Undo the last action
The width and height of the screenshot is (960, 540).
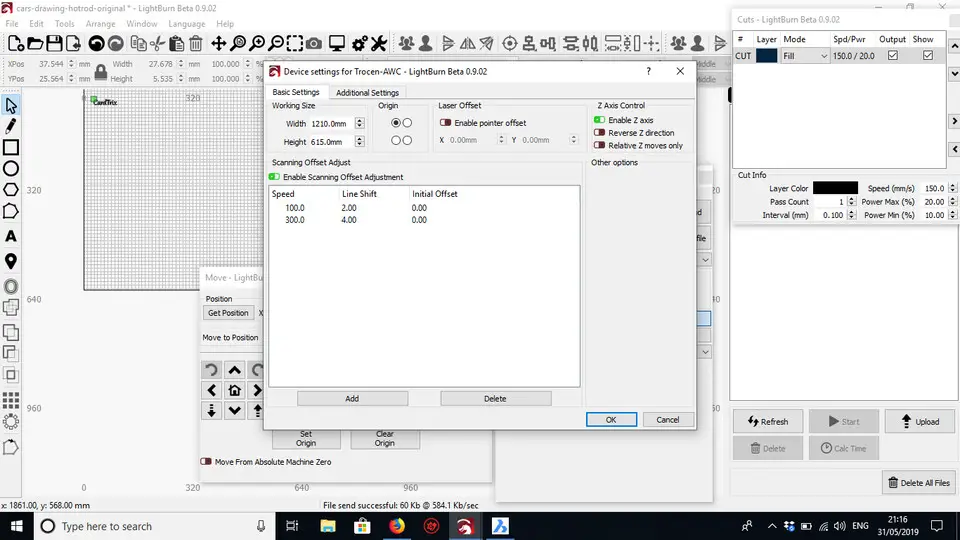[x=96, y=43]
